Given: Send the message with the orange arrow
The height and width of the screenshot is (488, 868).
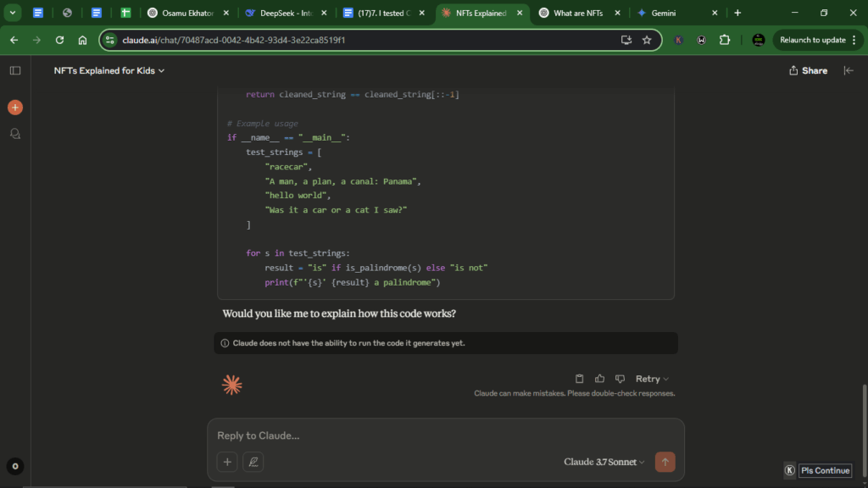Looking at the screenshot, I should tap(665, 462).
